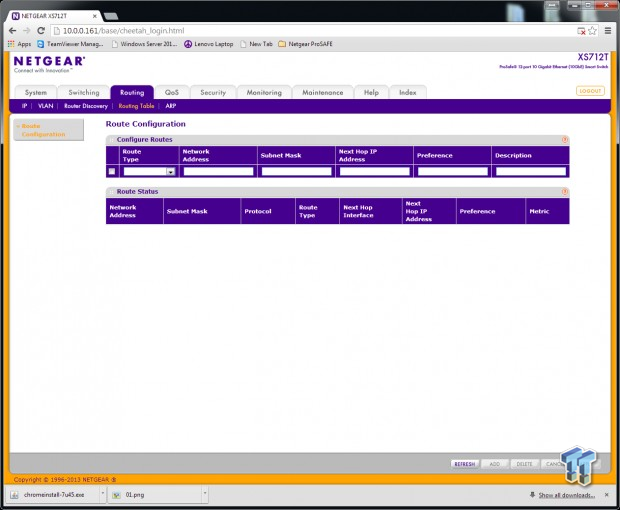
Task: Click Next Hop IP Address input field
Action: (x=374, y=171)
